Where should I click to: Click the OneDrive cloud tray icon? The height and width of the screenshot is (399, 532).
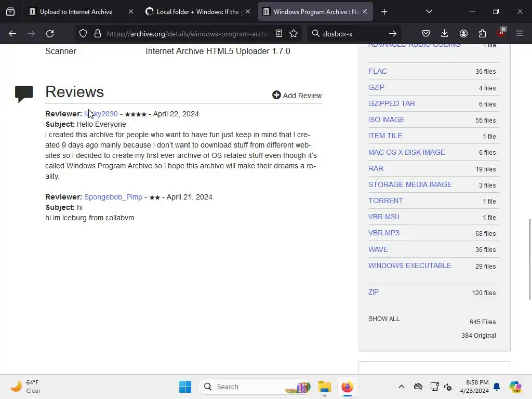[x=418, y=387]
